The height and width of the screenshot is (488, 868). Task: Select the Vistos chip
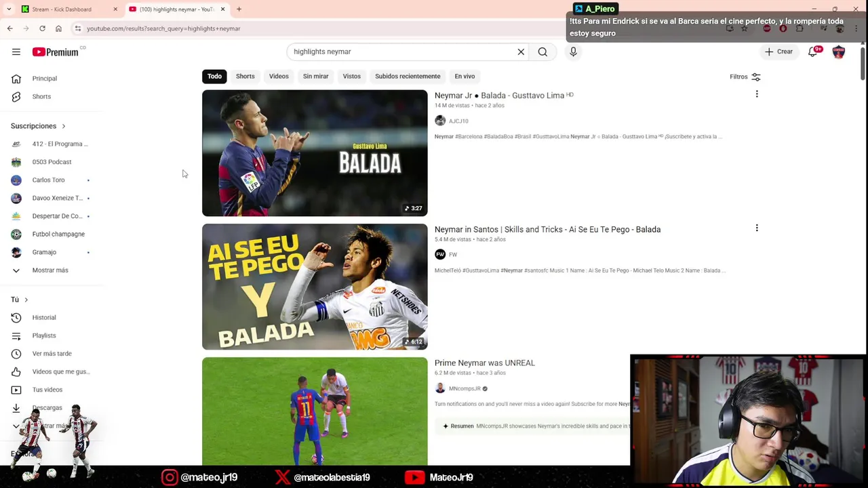(351, 76)
